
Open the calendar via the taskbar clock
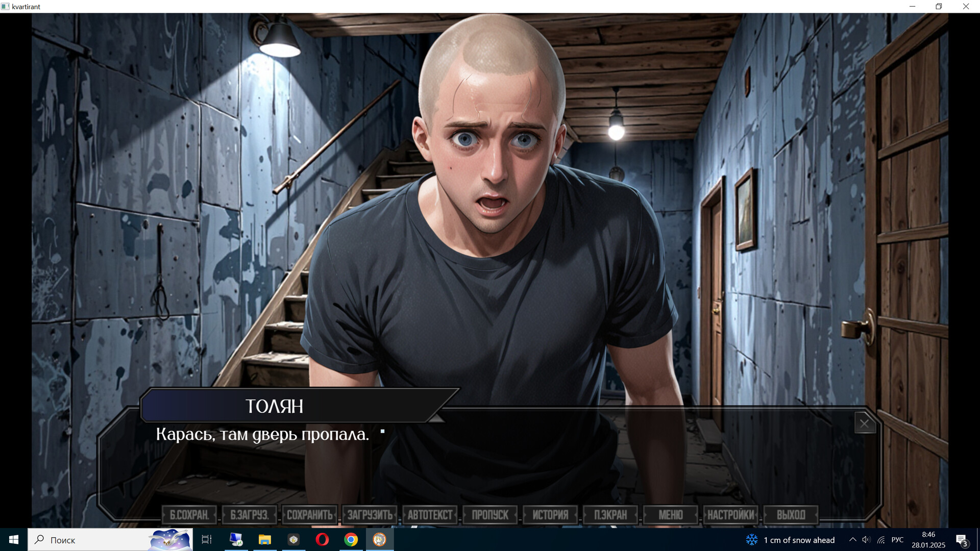pyautogui.click(x=928, y=539)
